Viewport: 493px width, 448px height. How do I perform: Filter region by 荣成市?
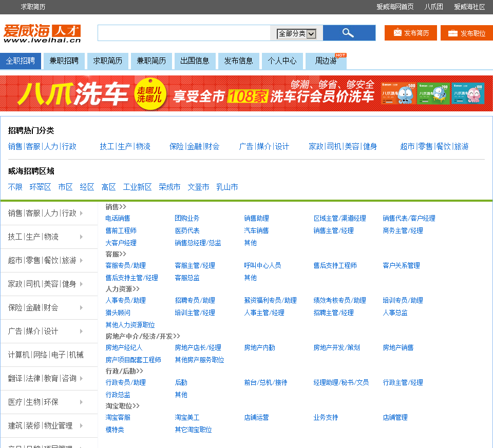tap(169, 187)
